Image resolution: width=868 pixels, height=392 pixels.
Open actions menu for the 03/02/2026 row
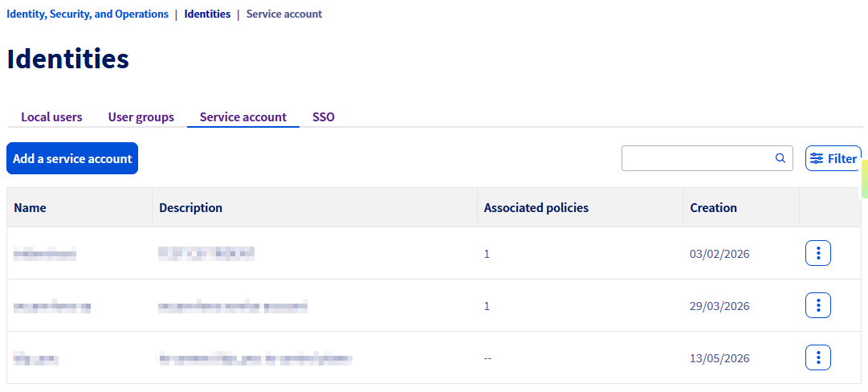817,254
